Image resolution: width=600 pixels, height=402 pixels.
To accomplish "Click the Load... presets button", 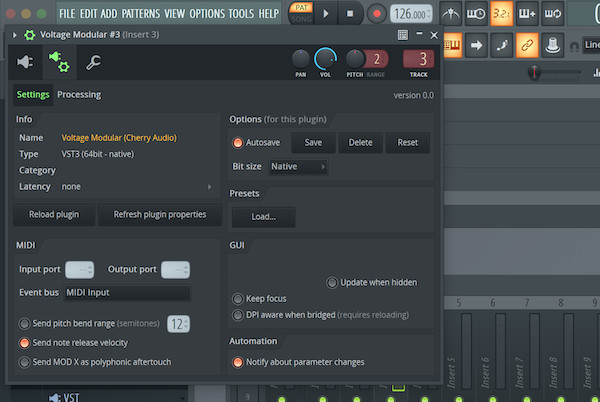I will coord(264,217).
